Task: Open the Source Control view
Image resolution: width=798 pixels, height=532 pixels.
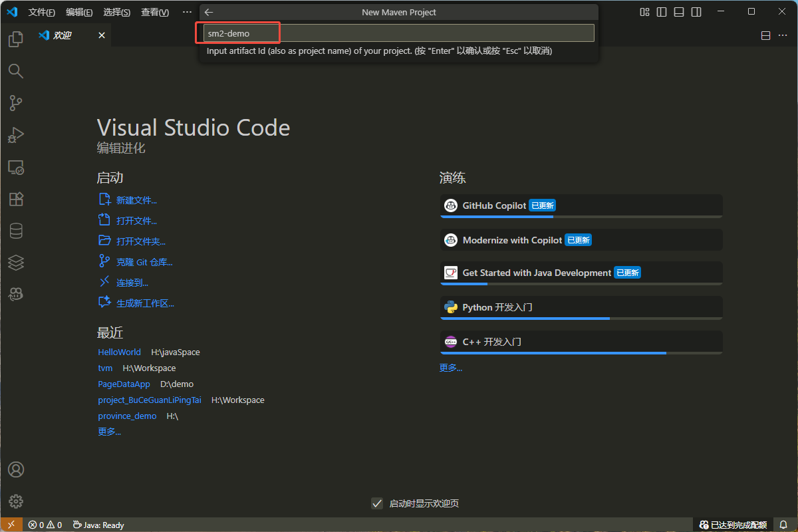Action: tap(15, 103)
